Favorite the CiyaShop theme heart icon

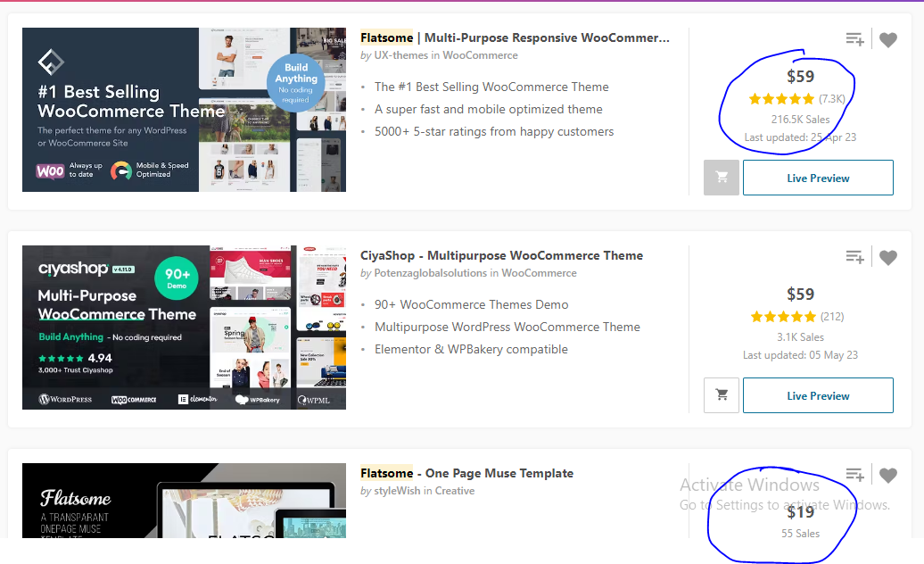coord(888,257)
